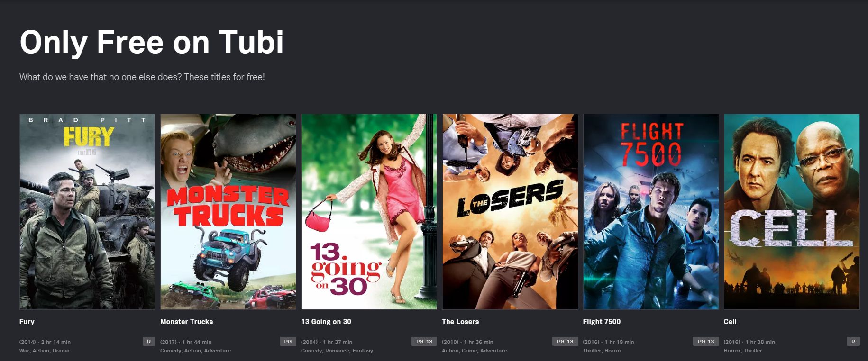
Task: Click the Fury title link
Action: coord(27,322)
